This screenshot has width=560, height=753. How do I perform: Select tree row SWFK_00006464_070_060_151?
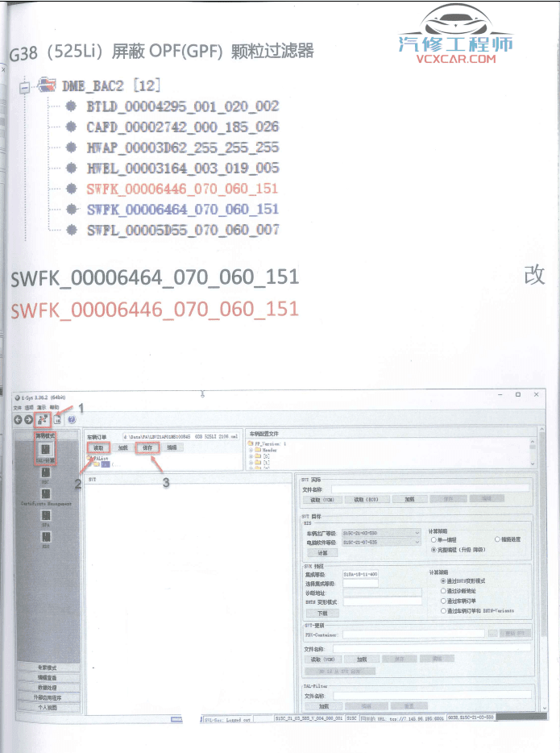(183, 210)
